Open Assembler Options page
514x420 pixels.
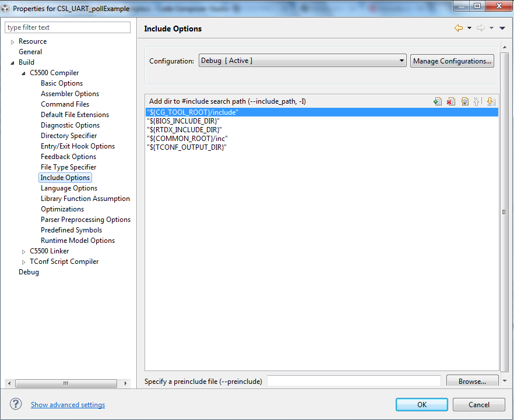pos(70,94)
